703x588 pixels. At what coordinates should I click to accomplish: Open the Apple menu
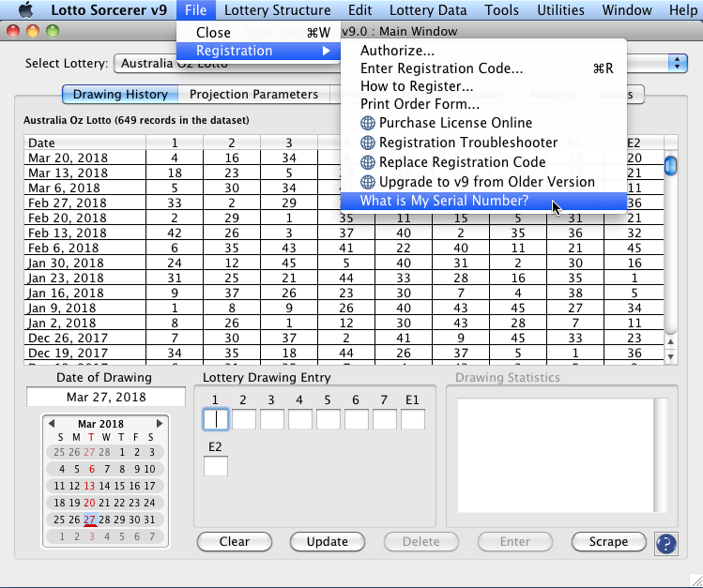pos(13,10)
